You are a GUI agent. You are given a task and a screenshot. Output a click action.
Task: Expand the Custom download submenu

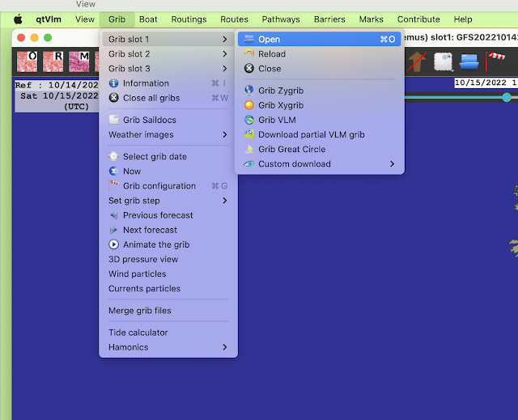pos(319,163)
